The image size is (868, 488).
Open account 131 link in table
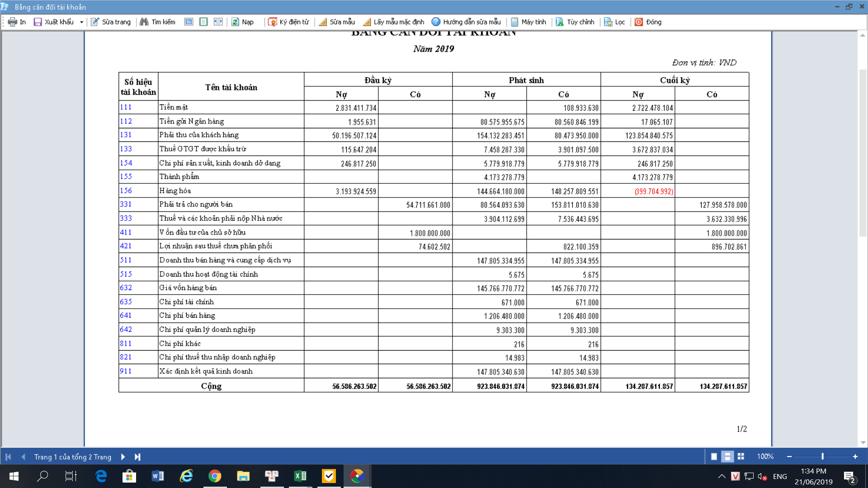click(x=126, y=135)
